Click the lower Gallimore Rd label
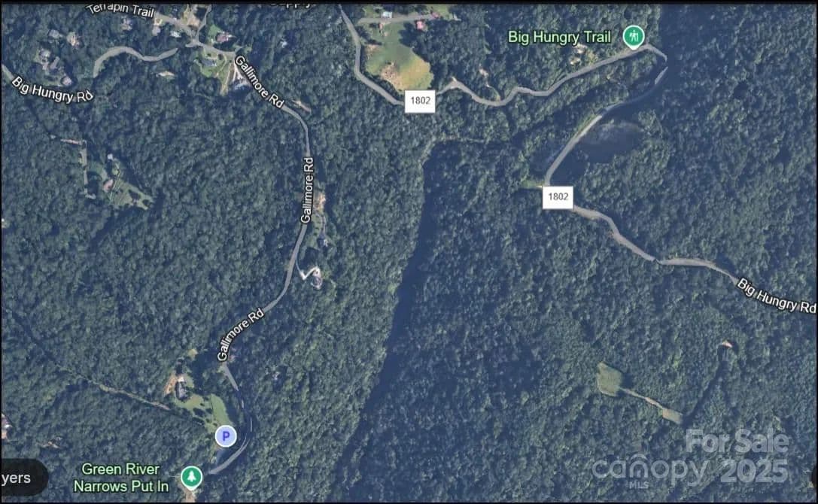The image size is (818, 504). click(241, 335)
